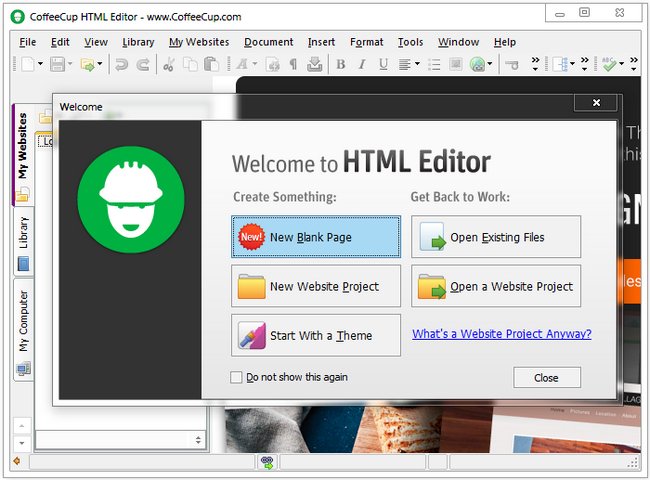This screenshot has height=480, width=650.
Task: Click the Undo toolbar icon
Action: [x=121, y=64]
